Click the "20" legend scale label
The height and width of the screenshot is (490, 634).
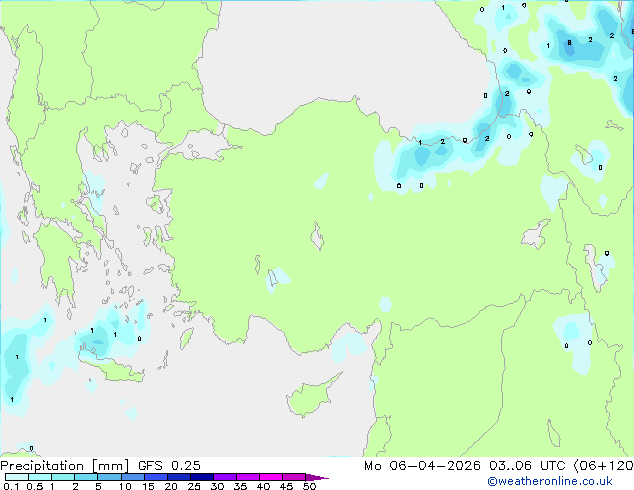(171, 486)
